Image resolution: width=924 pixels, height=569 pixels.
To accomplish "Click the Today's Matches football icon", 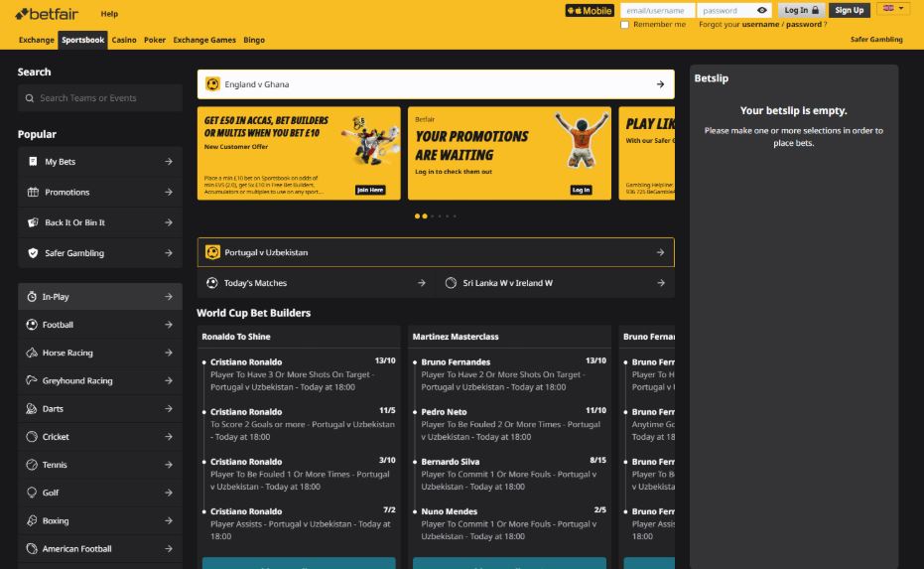I will [212, 283].
